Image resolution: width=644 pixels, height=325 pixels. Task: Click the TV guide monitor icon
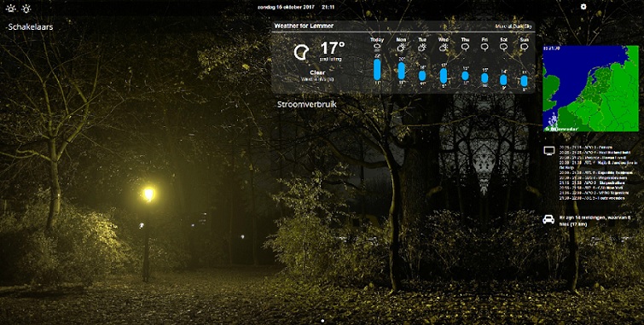pyautogui.click(x=549, y=151)
